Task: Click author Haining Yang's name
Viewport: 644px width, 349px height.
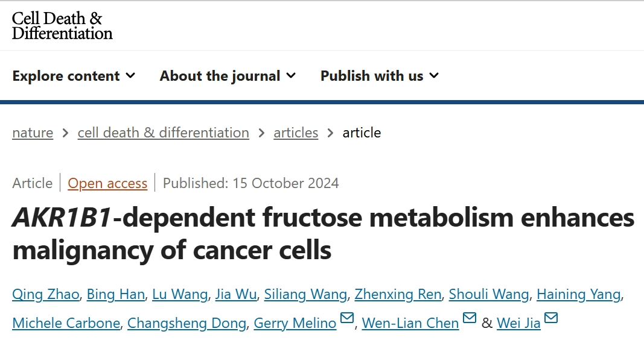Action: pyautogui.click(x=579, y=295)
